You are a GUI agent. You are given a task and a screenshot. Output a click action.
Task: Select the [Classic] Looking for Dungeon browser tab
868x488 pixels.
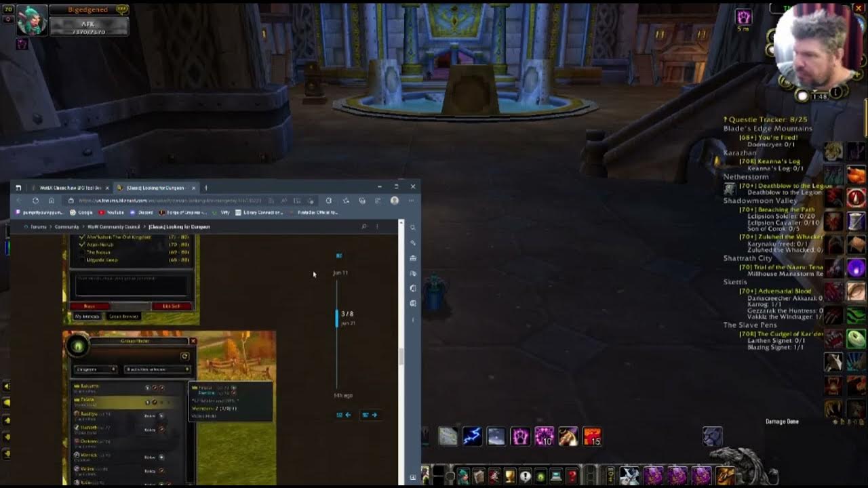[156, 188]
